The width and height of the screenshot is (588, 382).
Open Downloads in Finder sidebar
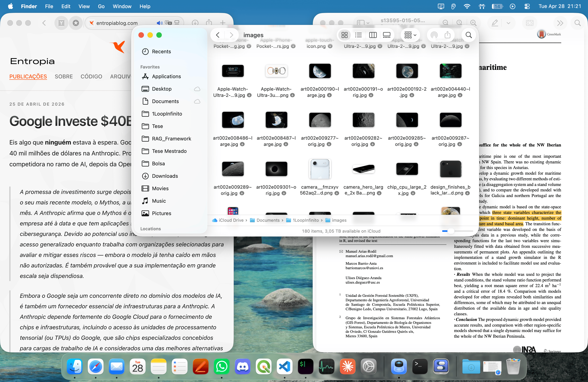tap(165, 176)
